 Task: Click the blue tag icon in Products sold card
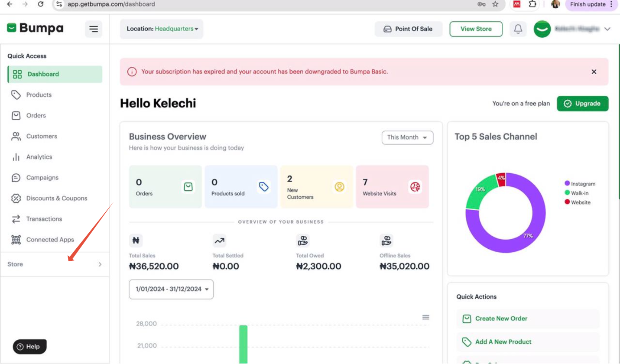263,187
